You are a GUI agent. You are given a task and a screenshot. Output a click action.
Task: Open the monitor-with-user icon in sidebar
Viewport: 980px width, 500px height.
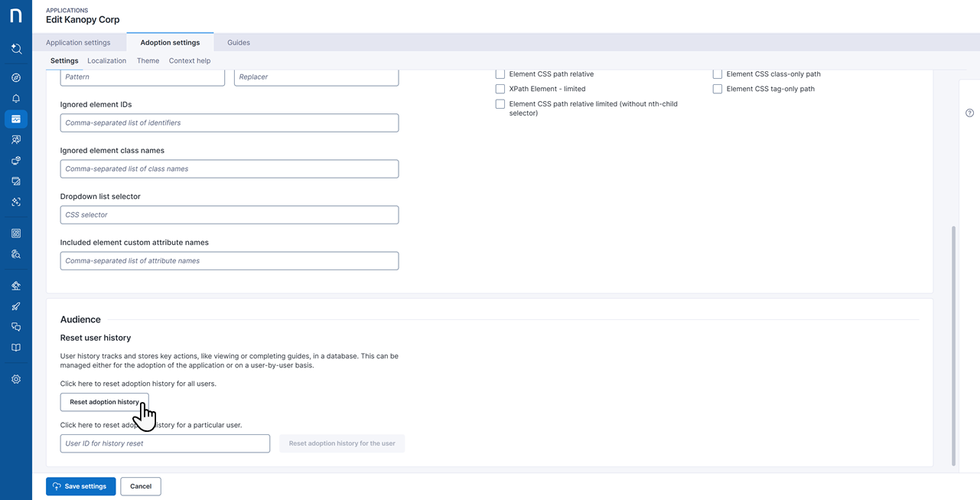click(x=16, y=140)
